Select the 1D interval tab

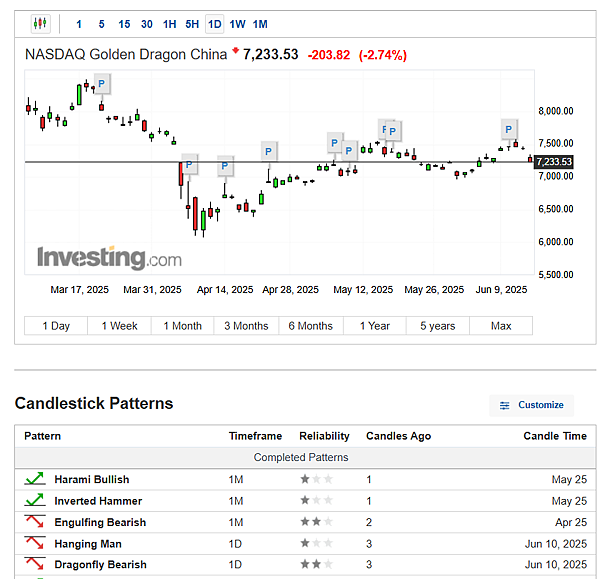pyautogui.click(x=215, y=24)
